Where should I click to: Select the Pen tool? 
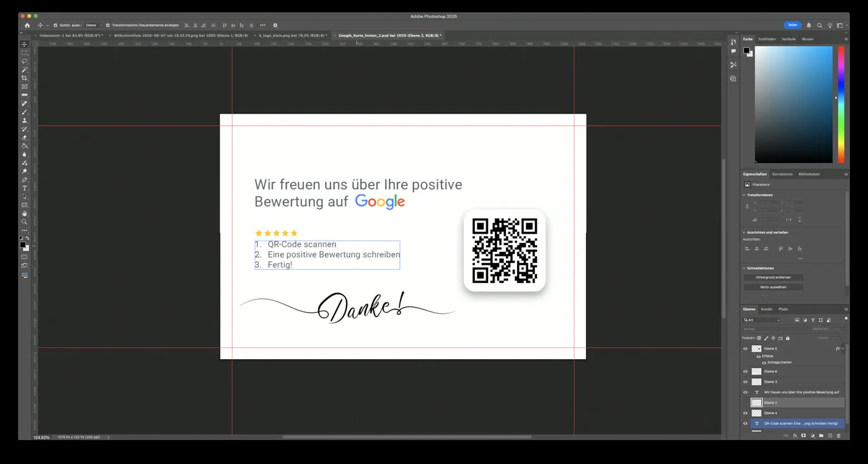25,180
